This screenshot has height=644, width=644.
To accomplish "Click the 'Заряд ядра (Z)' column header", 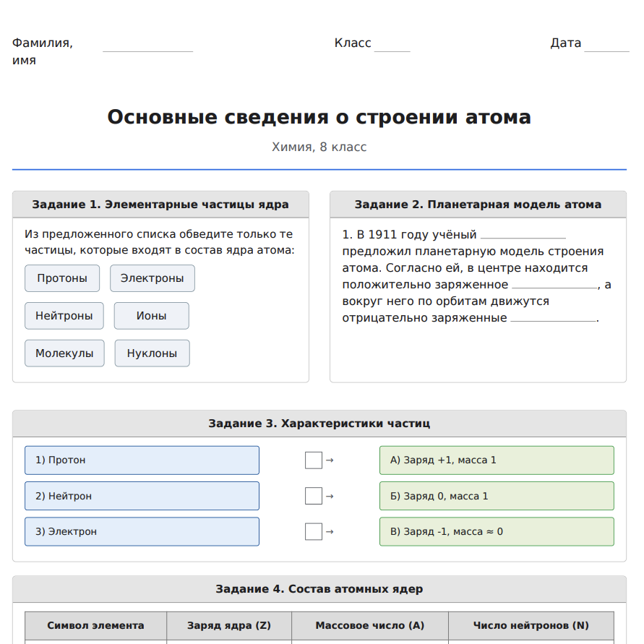I will 229,625.
